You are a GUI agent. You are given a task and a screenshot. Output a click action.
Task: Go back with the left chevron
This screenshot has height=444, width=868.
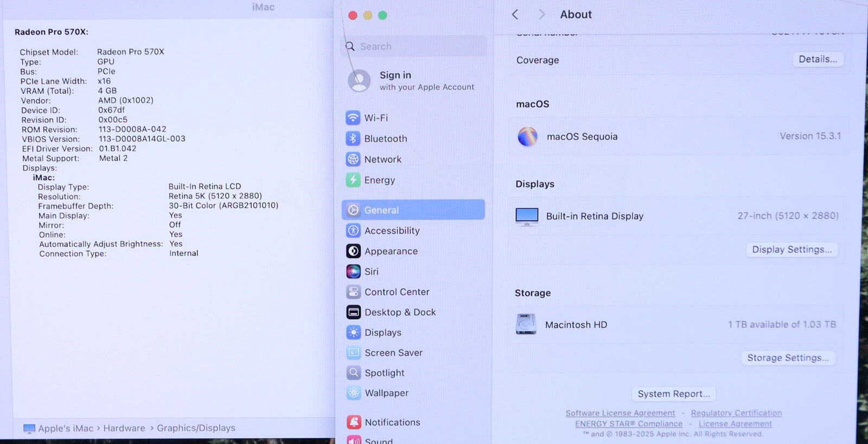[515, 15]
